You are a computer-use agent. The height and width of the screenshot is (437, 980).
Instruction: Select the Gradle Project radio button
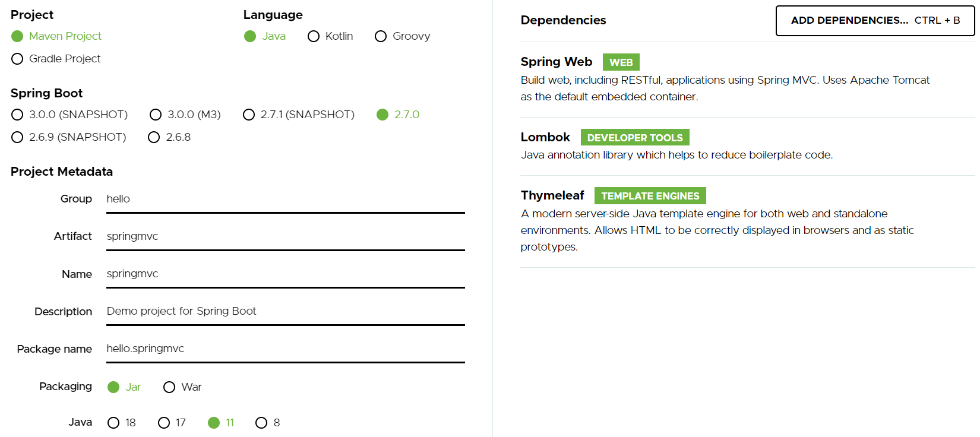pyautogui.click(x=17, y=59)
